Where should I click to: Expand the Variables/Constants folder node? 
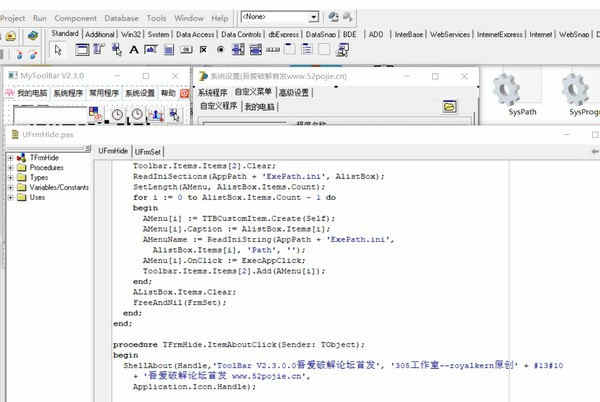11,187
